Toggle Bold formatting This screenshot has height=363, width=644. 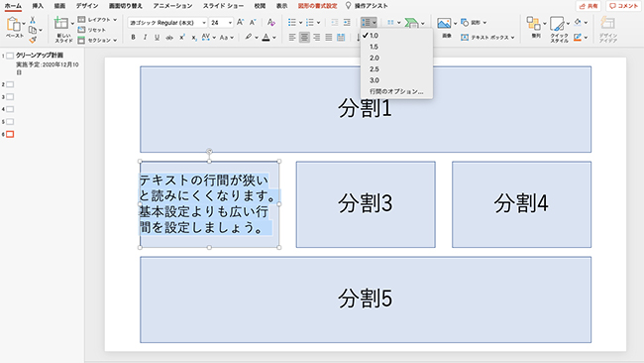(x=133, y=38)
